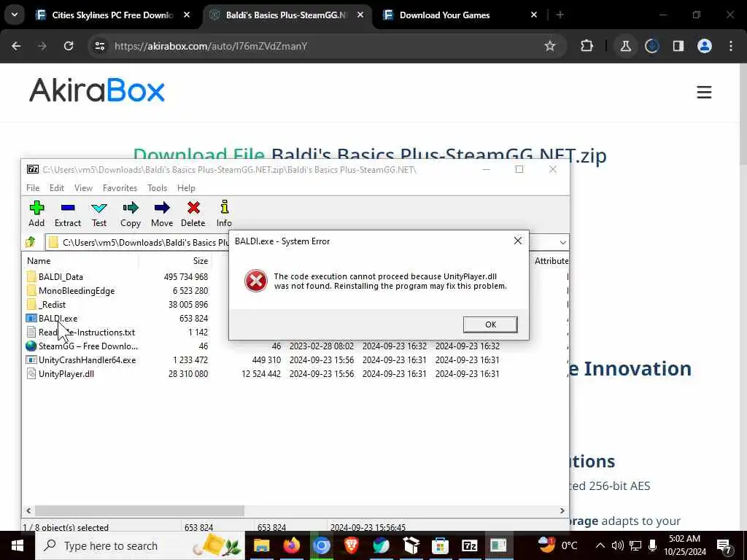Click the up-folder icon beside the path bar
747x560 pixels.
tap(31, 242)
